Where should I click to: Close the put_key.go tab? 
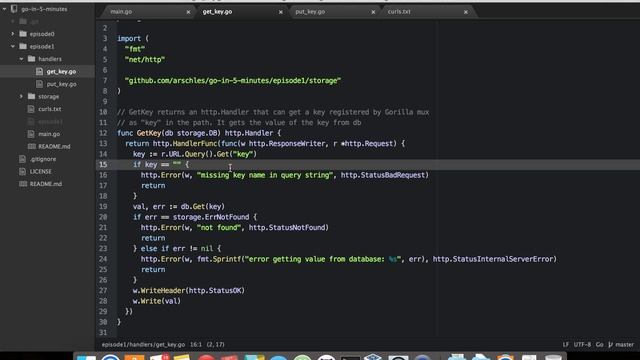[373, 12]
